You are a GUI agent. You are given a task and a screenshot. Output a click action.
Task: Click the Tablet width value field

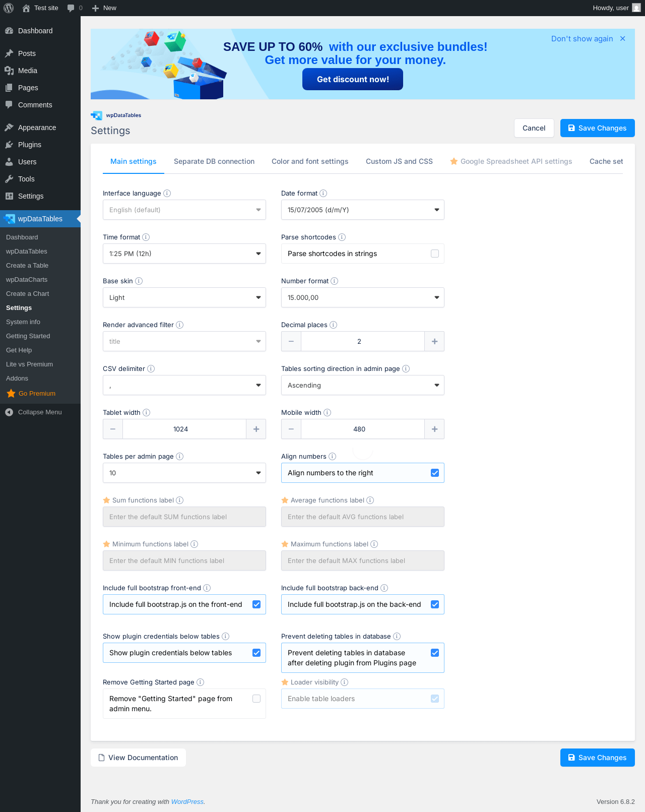click(x=184, y=429)
